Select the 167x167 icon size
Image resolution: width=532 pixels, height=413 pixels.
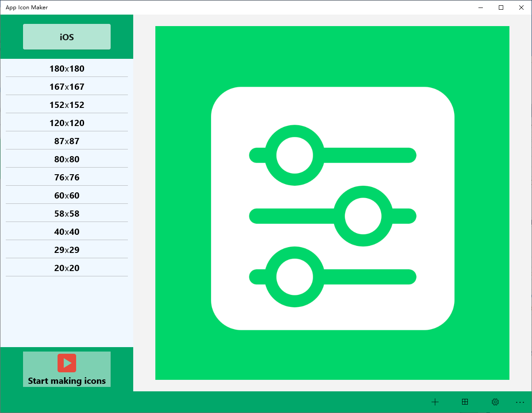(66, 87)
